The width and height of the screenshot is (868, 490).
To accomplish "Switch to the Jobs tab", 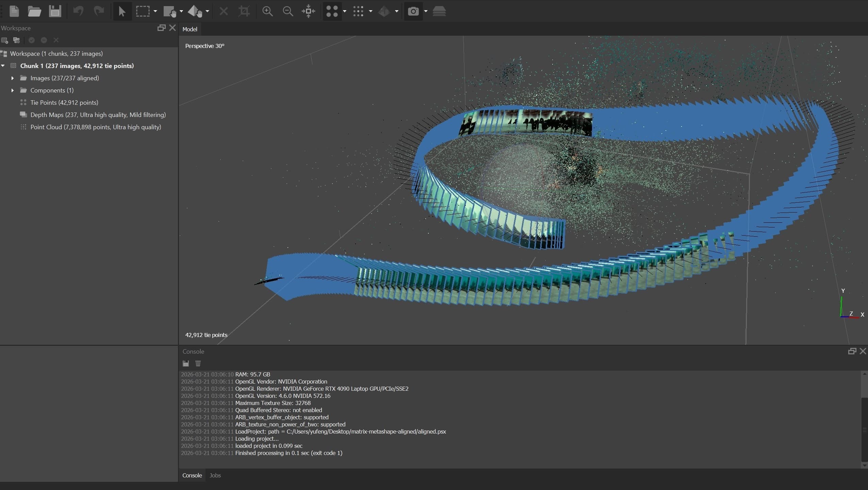I will [x=215, y=475].
